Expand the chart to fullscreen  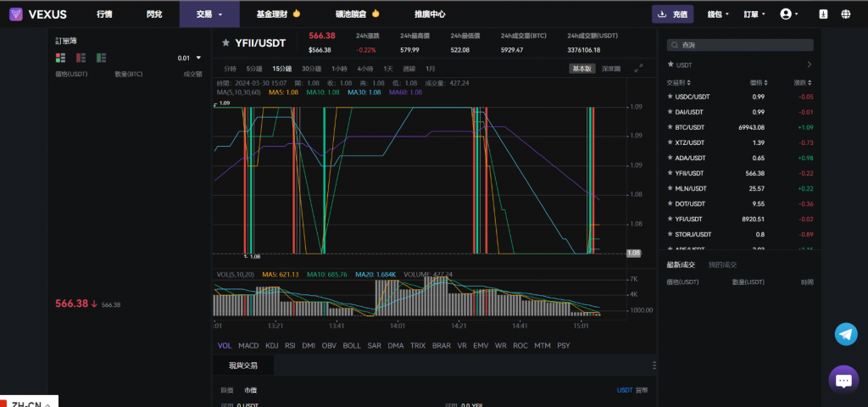point(638,68)
